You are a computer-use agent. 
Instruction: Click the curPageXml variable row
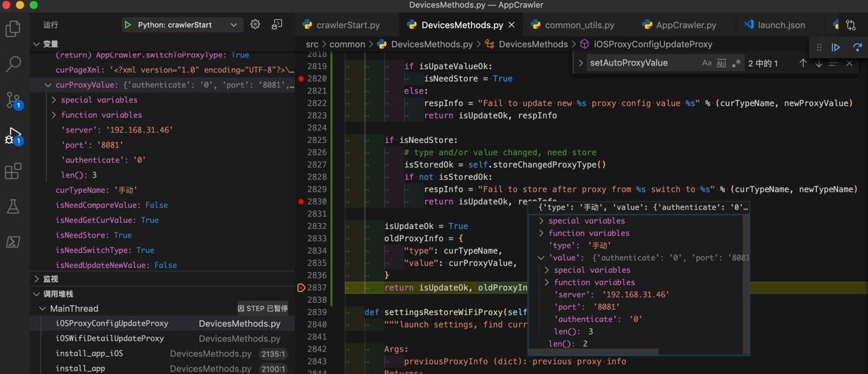point(162,70)
